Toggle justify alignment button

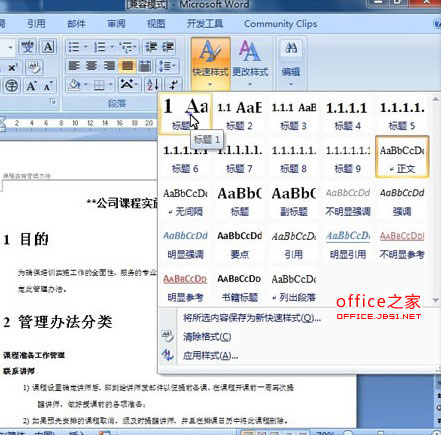tap(127, 66)
